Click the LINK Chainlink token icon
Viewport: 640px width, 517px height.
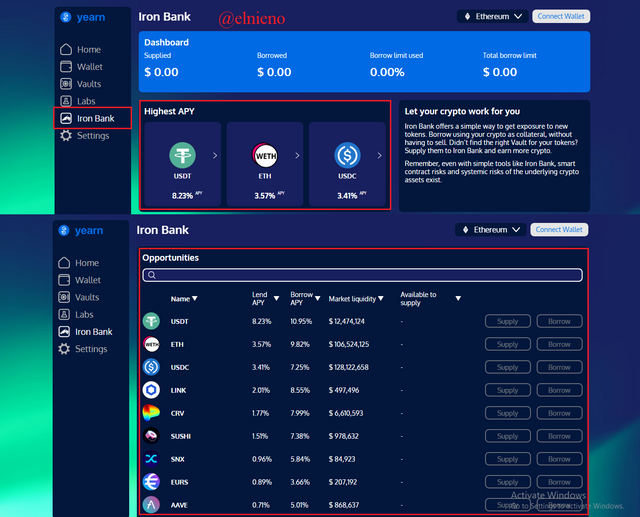pyautogui.click(x=151, y=390)
